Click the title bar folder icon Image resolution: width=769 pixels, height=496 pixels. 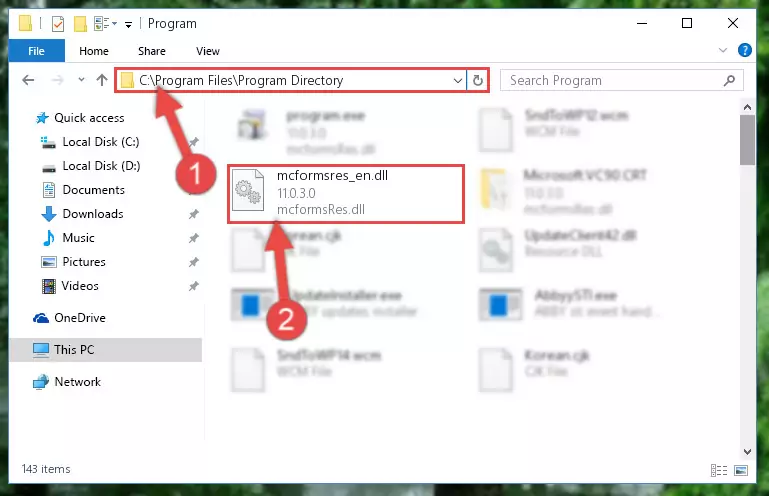click(26, 23)
